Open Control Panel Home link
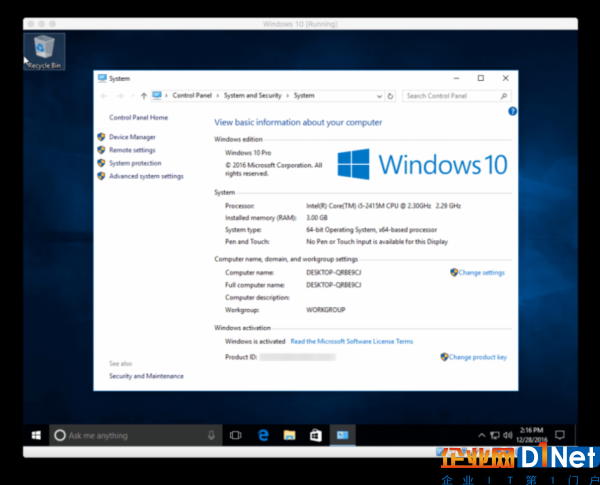This screenshot has height=485, width=600. 139,118
